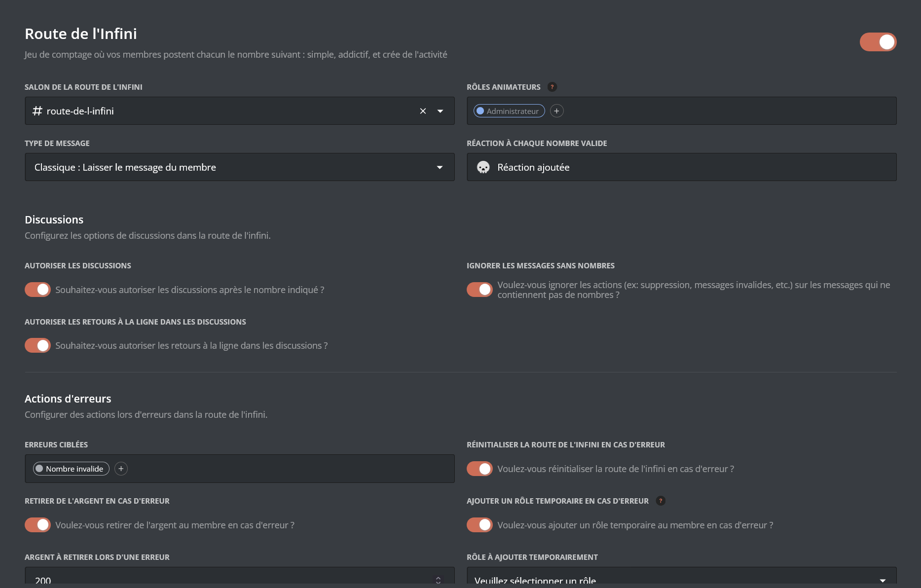Click the Administrateur role color dot

(x=480, y=111)
